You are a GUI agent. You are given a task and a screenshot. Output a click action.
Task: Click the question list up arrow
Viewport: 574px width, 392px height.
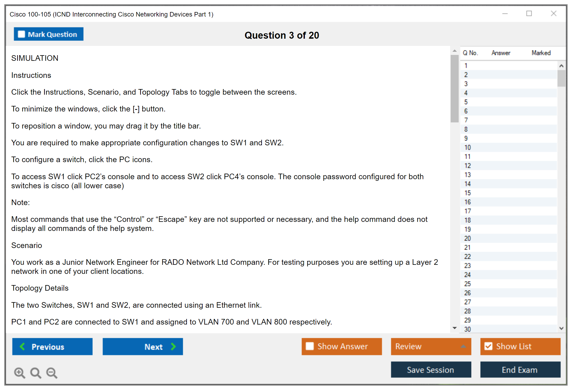pyautogui.click(x=561, y=66)
